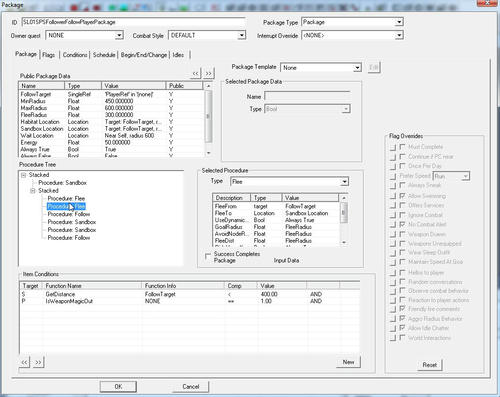This screenshot has height=397, width=500.
Task: Open the Package Type dropdown
Action: [399, 22]
